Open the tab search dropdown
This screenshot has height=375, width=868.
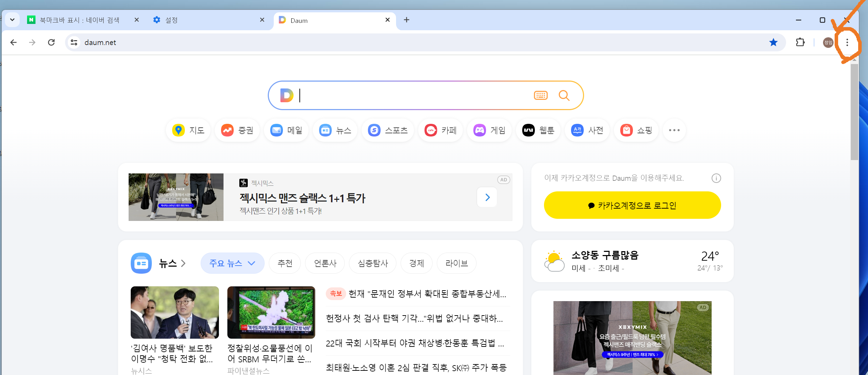click(x=12, y=20)
